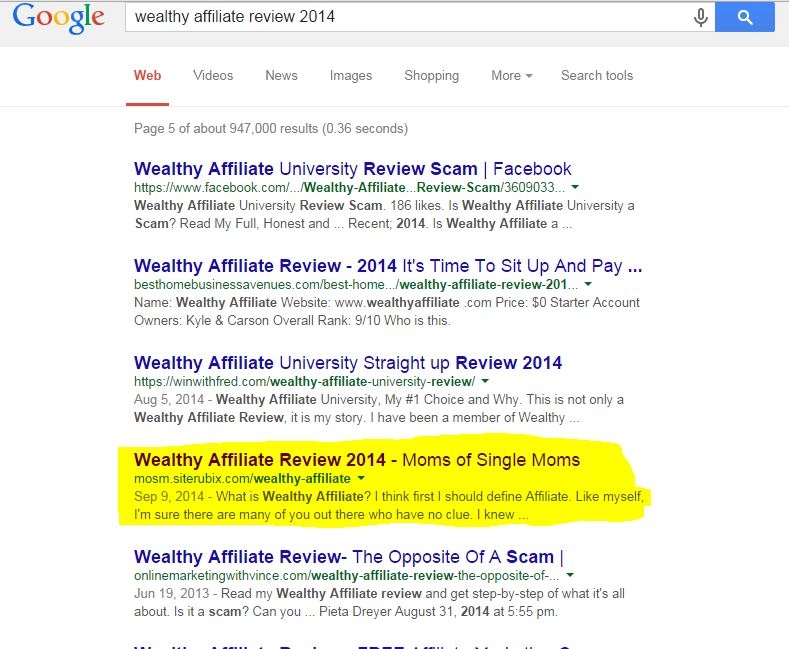
Task: Select the Web tab
Action: (x=147, y=75)
